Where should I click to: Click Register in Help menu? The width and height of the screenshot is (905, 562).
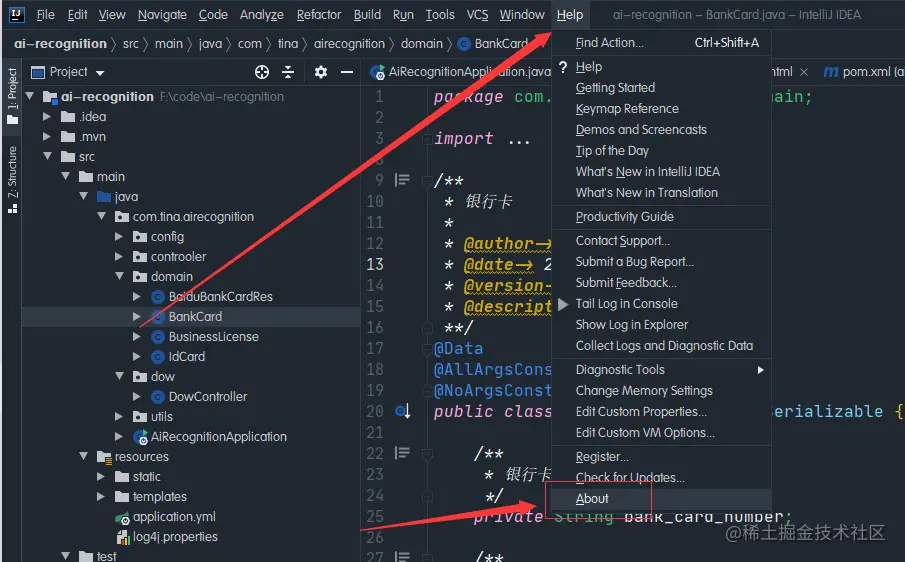661,457
